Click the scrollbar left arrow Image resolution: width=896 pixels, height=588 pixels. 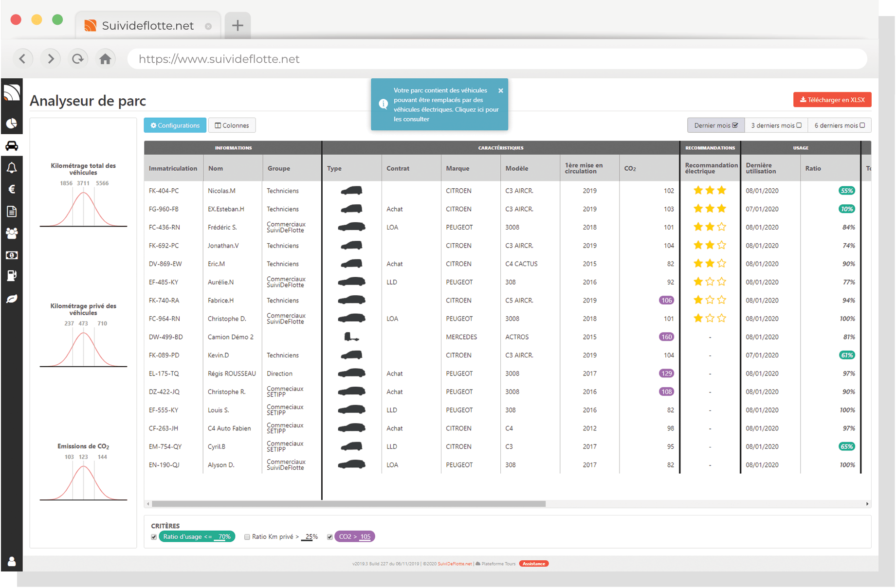coord(148,504)
